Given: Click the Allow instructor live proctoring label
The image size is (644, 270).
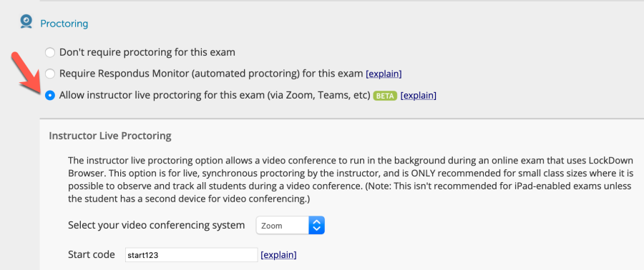Looking at the screenshot, I should pyautogui.click(x=215, y=96).
